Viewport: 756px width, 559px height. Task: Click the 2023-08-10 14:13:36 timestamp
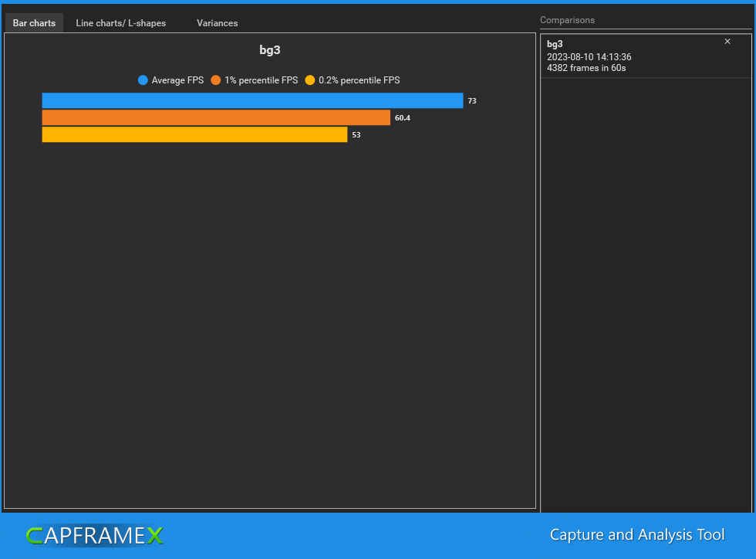[x=589, y=57]
